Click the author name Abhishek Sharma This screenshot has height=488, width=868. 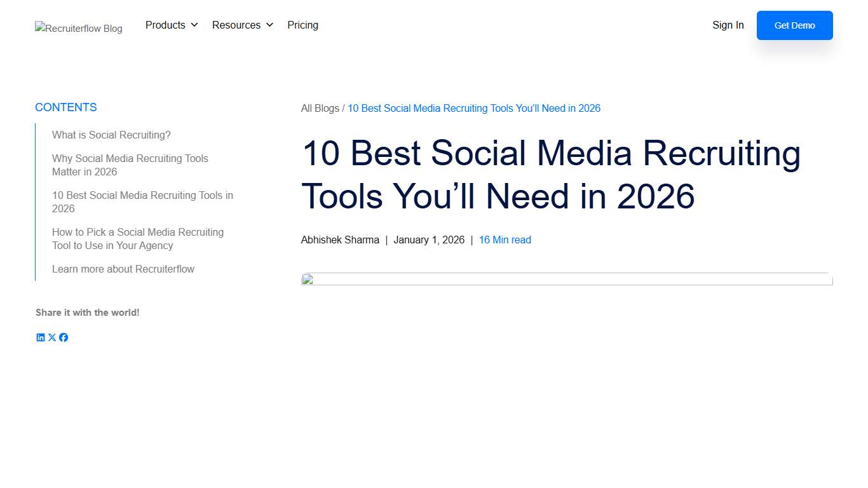tap(340, 240)
